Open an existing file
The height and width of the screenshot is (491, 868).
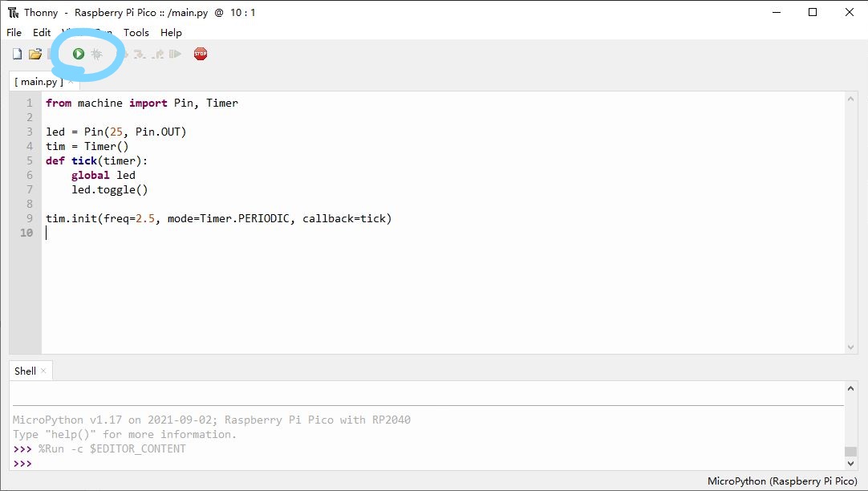pyautogui.click(x=35, y=54)
